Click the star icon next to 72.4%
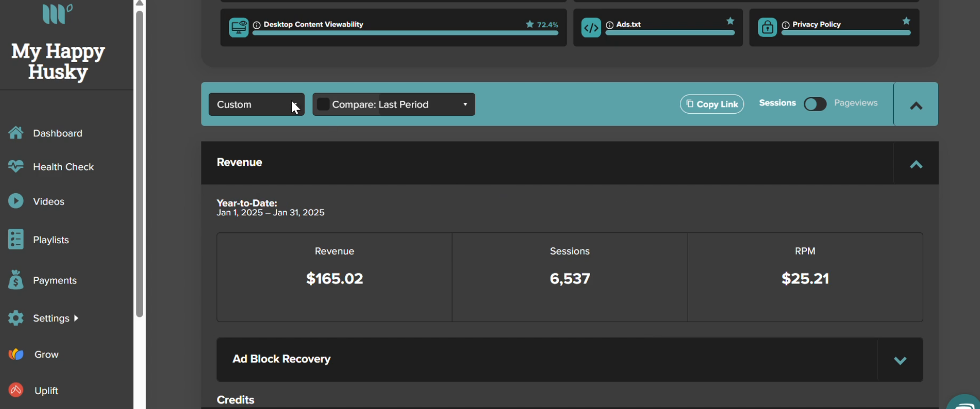 point(530,24)
